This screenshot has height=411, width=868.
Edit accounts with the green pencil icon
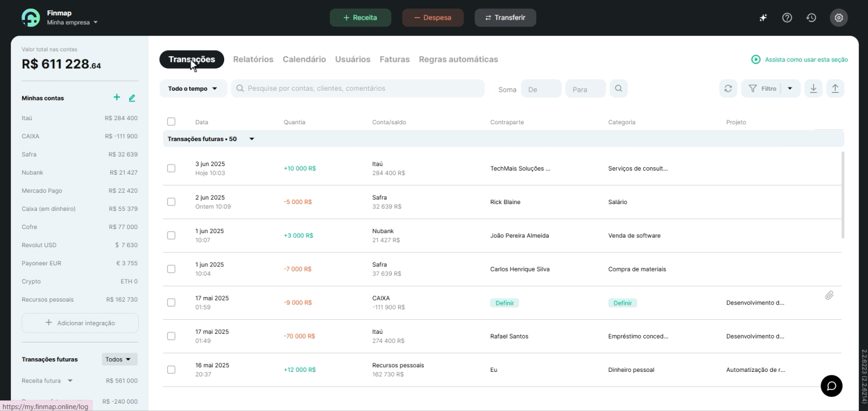pyautogui.click(x=132, y=98)
